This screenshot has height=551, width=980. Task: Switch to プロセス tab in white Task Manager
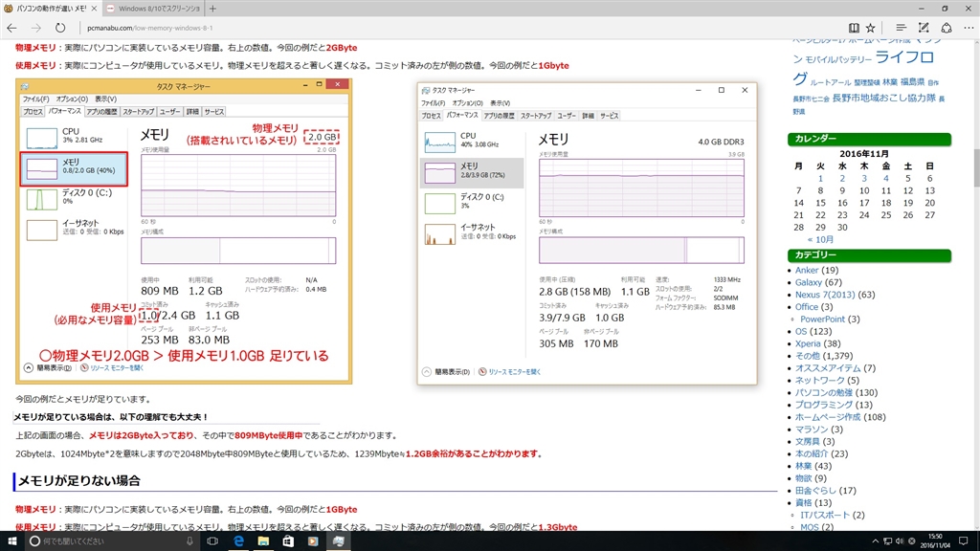coord(432,116)
